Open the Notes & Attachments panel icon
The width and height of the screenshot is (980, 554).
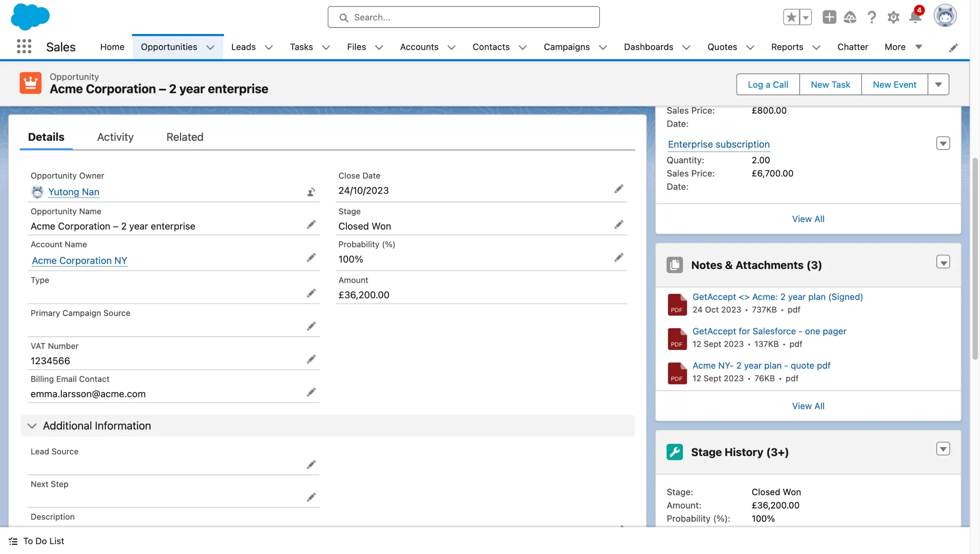click(675, 264)
